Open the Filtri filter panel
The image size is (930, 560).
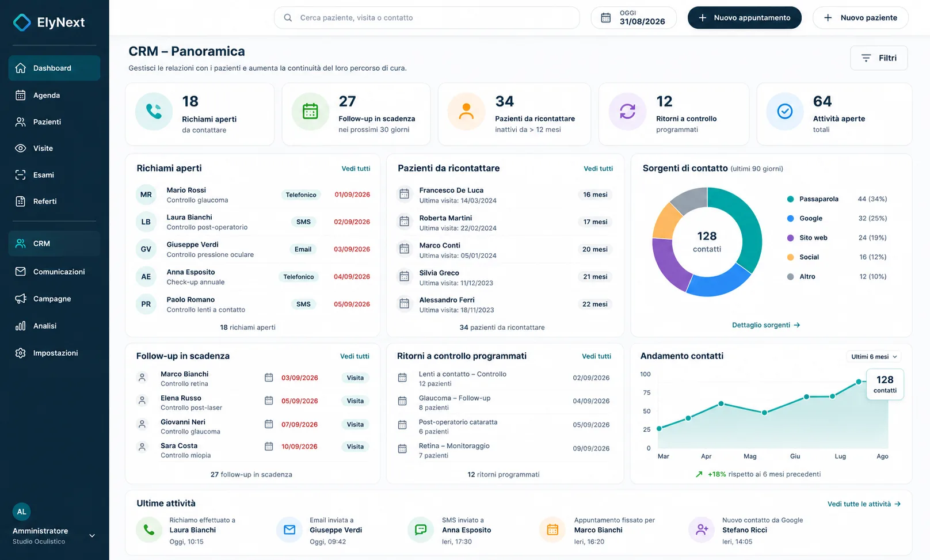[879, 58]
